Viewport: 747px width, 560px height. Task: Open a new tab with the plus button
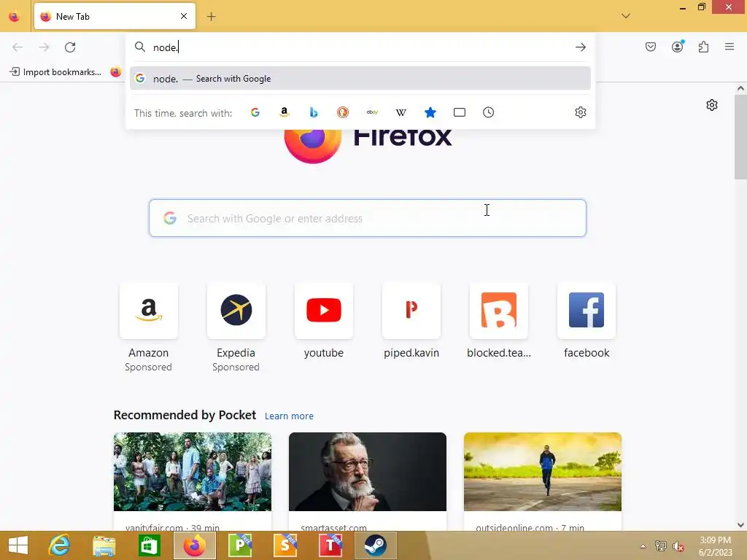pyautogui.click(x=211, y=17)
